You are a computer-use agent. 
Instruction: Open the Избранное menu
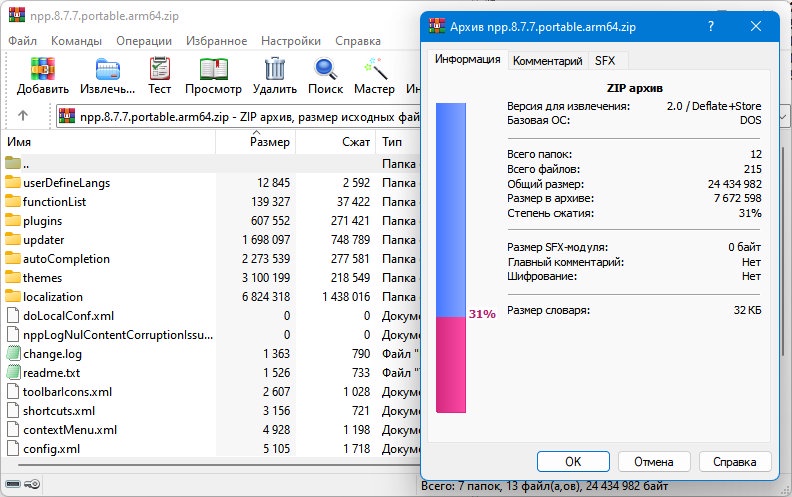pyautogui.click(x=217, y=41)
